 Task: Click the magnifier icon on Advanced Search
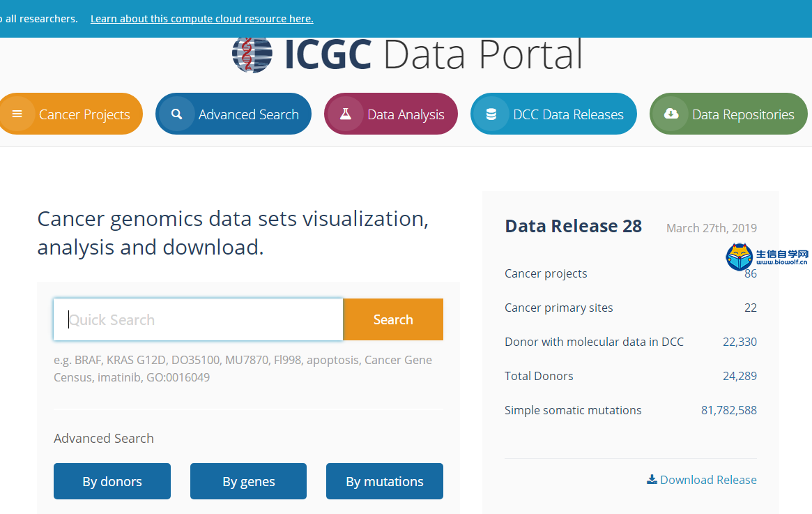tap(176, 114)
